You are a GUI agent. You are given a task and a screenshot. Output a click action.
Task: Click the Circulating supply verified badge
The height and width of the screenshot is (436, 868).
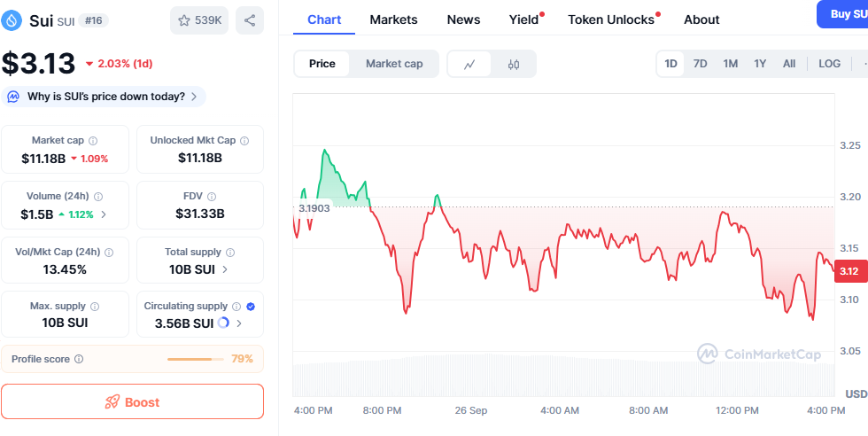pyautogui.click(x=251, y=306)
